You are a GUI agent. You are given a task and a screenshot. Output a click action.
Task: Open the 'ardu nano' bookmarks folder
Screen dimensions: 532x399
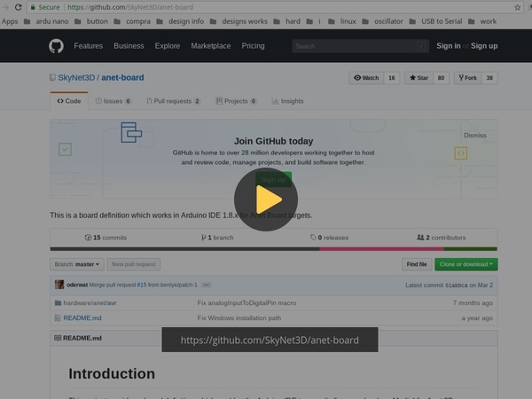coord(46,21)
